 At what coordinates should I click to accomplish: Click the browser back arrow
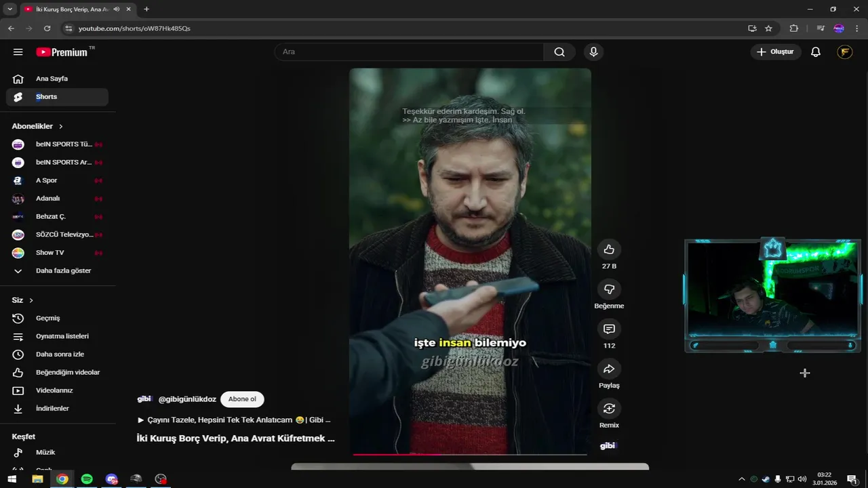point(11,28)
